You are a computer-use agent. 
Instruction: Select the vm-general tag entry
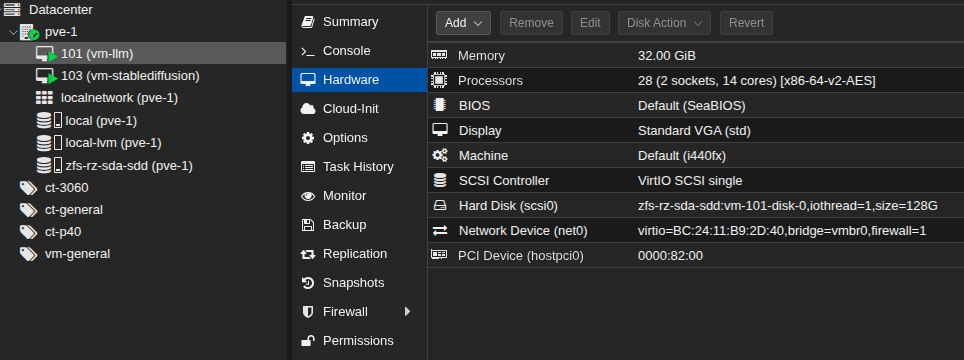[x=77, y=254]
